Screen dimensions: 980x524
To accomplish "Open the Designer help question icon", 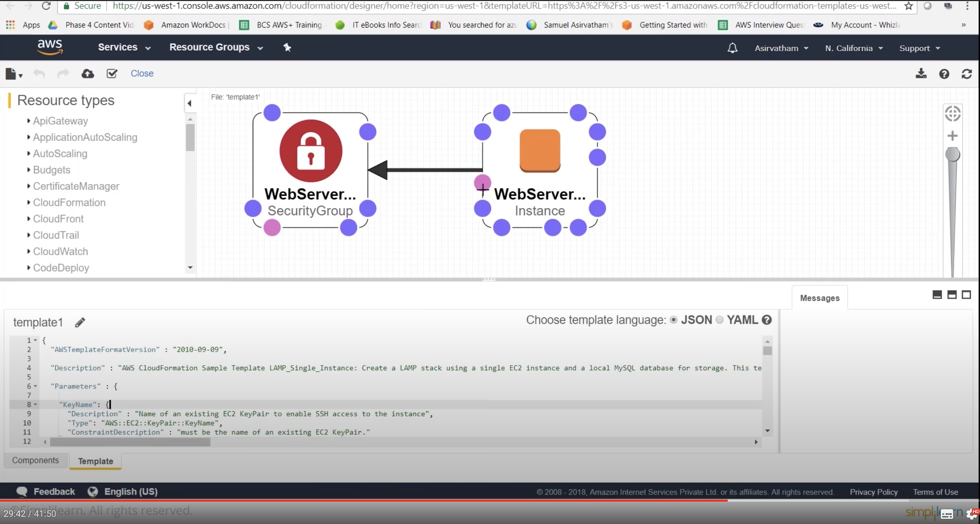I will pos(944,74).
